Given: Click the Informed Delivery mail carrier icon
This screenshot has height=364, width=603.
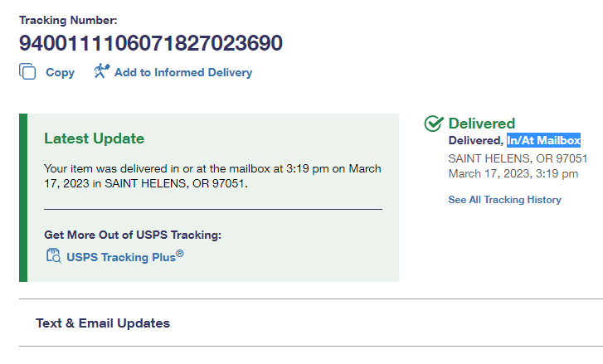Looking at the screenshot, I should (101, 71).
